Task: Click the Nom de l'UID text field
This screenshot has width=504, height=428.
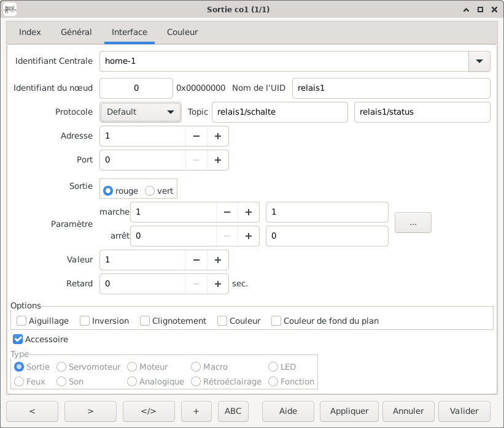Action: point(390,88)
